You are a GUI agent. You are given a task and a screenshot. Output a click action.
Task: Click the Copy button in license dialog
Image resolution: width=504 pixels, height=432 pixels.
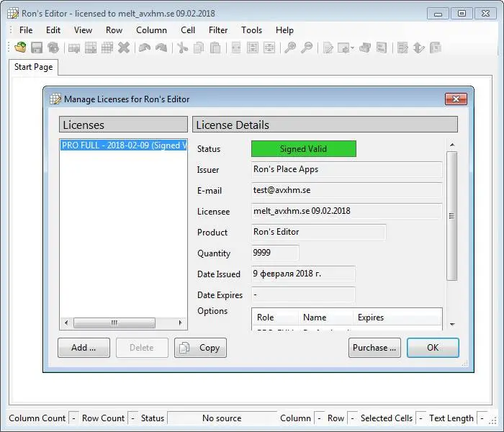200,348
